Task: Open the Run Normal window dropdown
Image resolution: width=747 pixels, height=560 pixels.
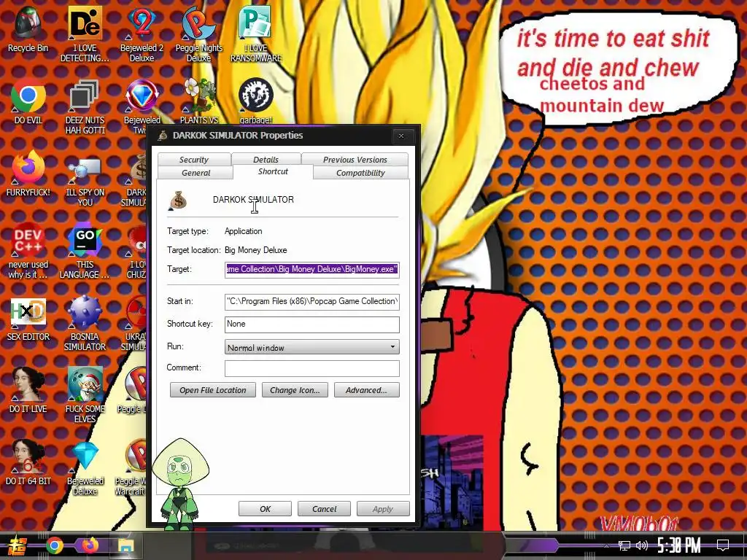Action: pos(312,347)
